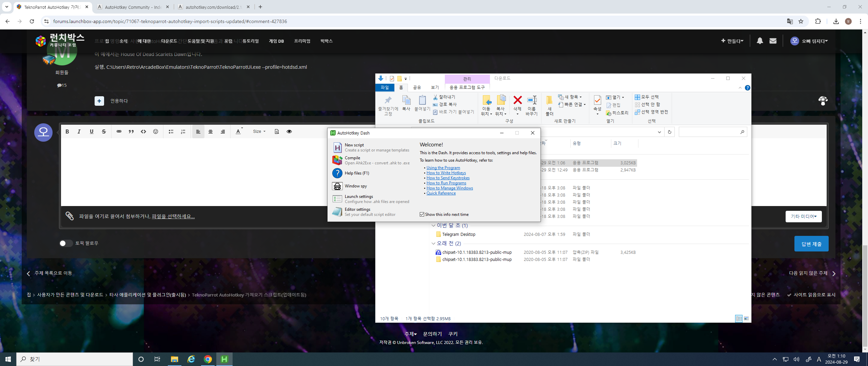Open the 파일 tab in Explorer
Screen dimensions: 868x366
(384, 87)
